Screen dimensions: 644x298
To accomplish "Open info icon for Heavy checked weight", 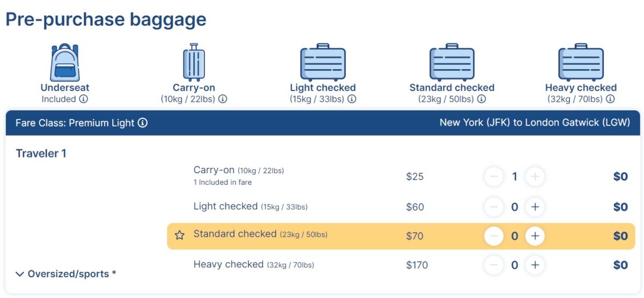I will [610, 99].
